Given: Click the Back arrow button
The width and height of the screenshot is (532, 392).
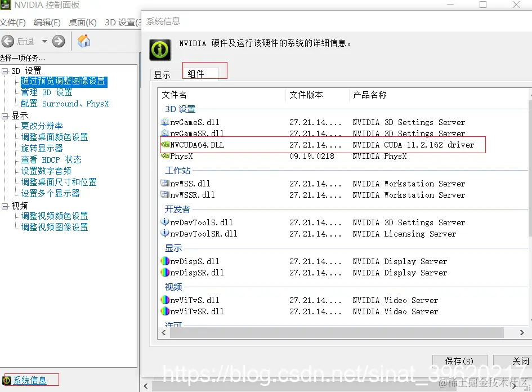Looking at the screenshot, I should (8, 42).
